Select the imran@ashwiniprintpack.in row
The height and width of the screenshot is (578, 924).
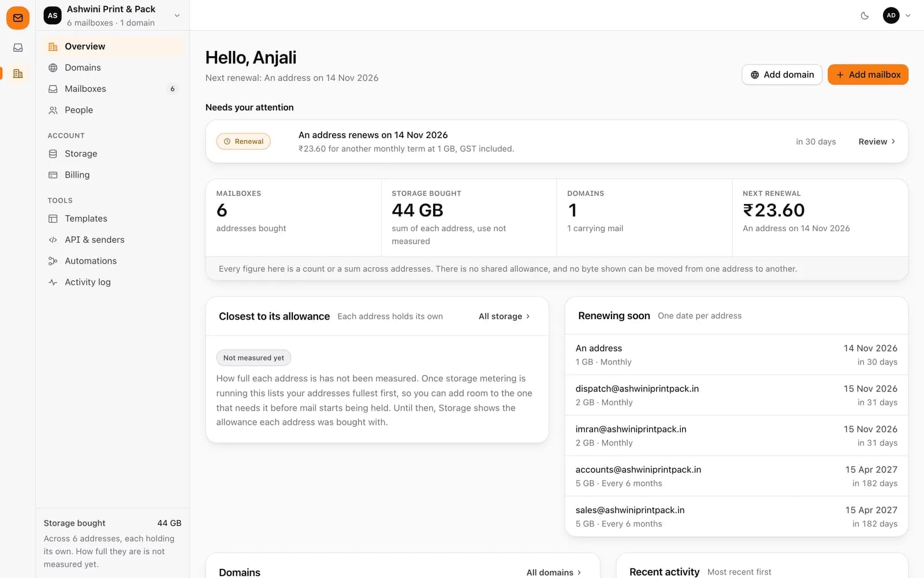click(736, 436)
